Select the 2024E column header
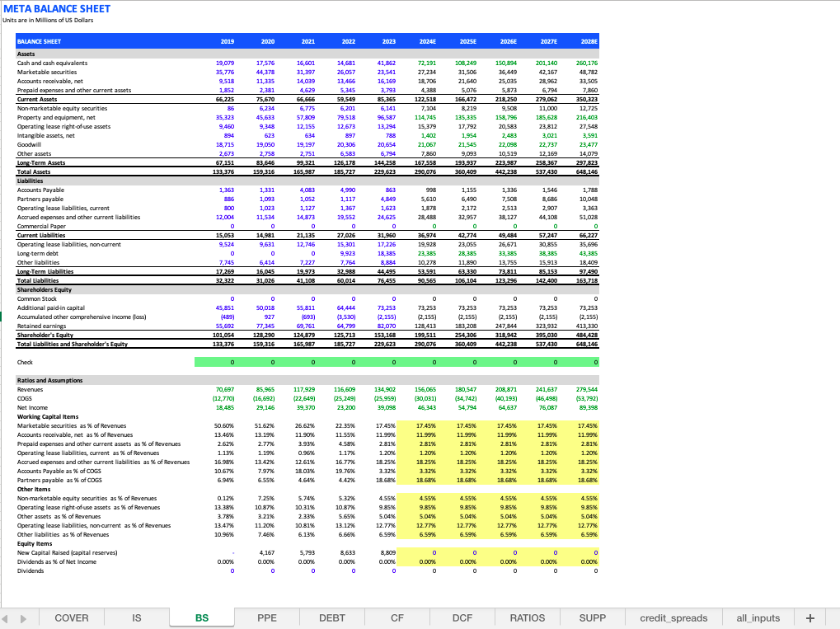840x629 pixels. coord(428,41)
